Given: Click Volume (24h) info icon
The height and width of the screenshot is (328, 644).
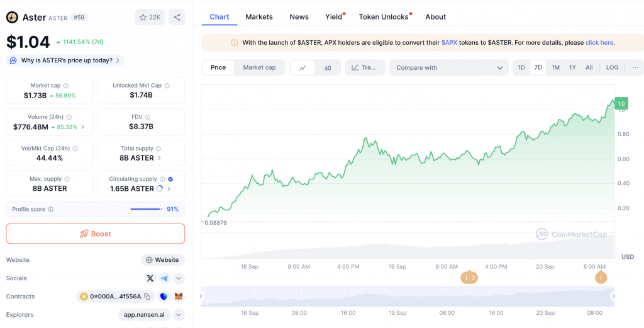Looking at the screenshot, I should [69, 117].
